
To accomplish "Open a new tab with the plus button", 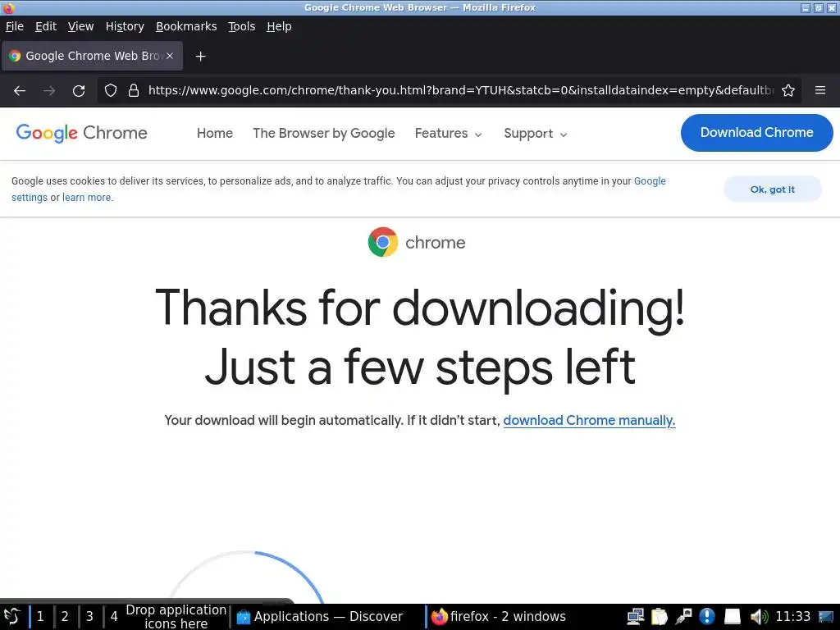I will (200, 57).
